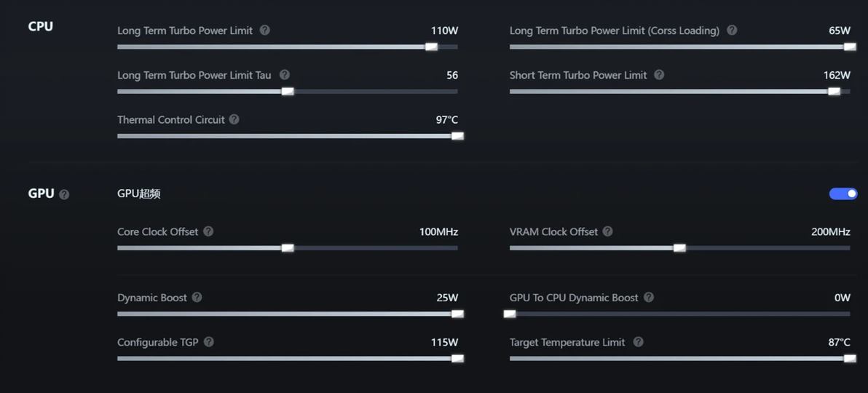
Task: Disable the GPU超频 overclock toggle
Action: (x=843, y=194)
